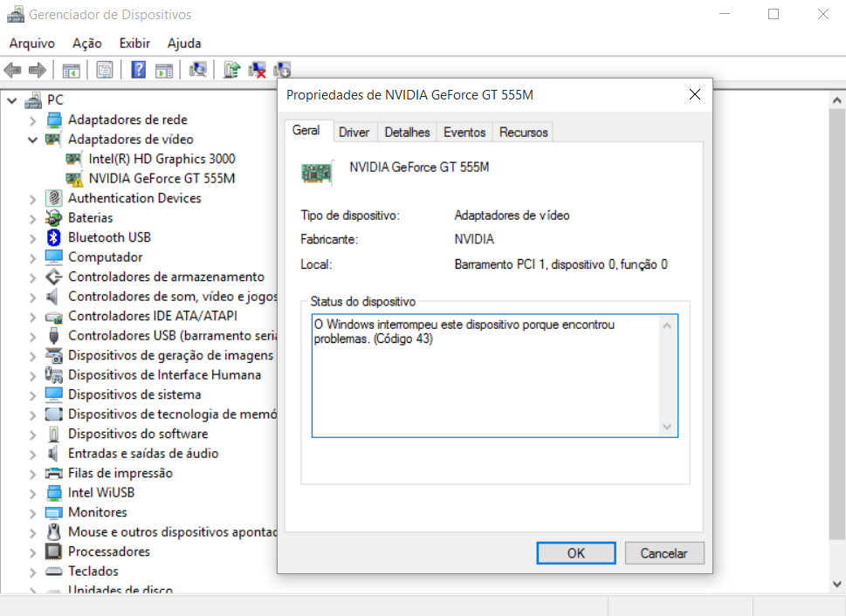Click the Uninstall device red X icon
846x616 pixels.
tap(257, 70)
